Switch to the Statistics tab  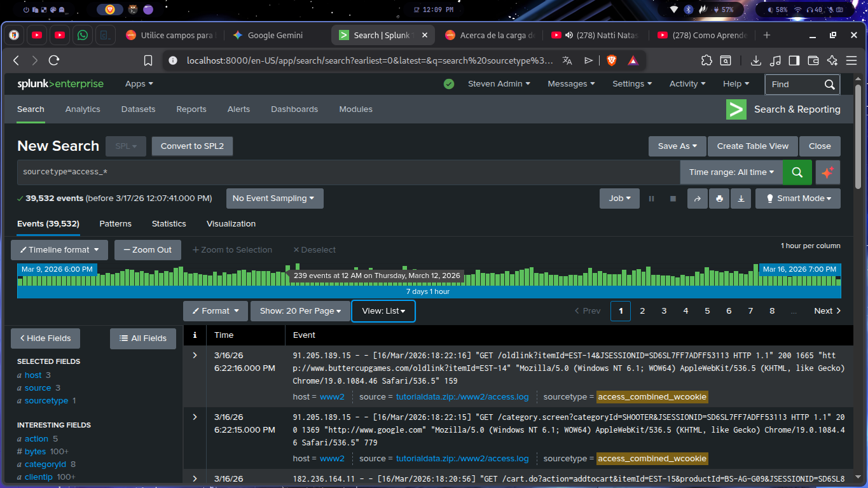(169, 224)
